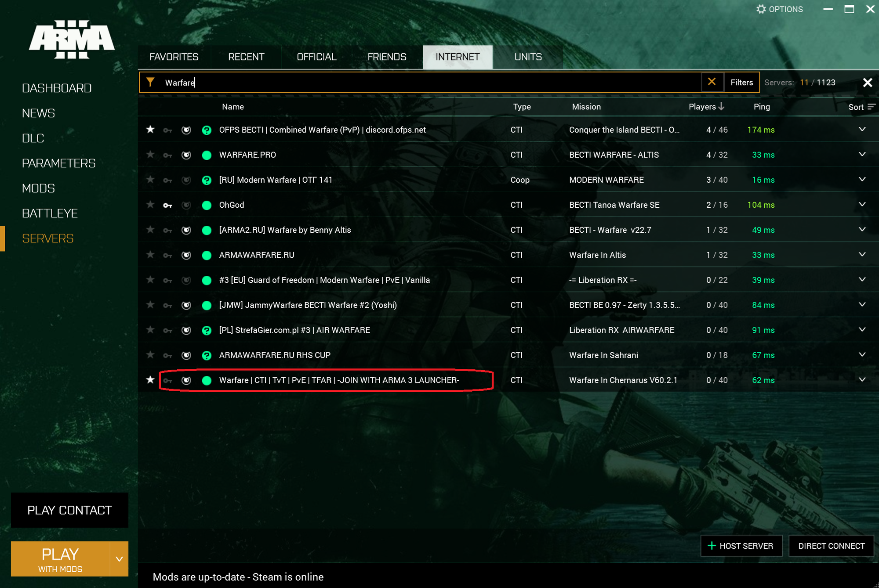Click the Host Server button
This screenshot has height=588, width=879.
pyautogui.click(x=741, y=546)
